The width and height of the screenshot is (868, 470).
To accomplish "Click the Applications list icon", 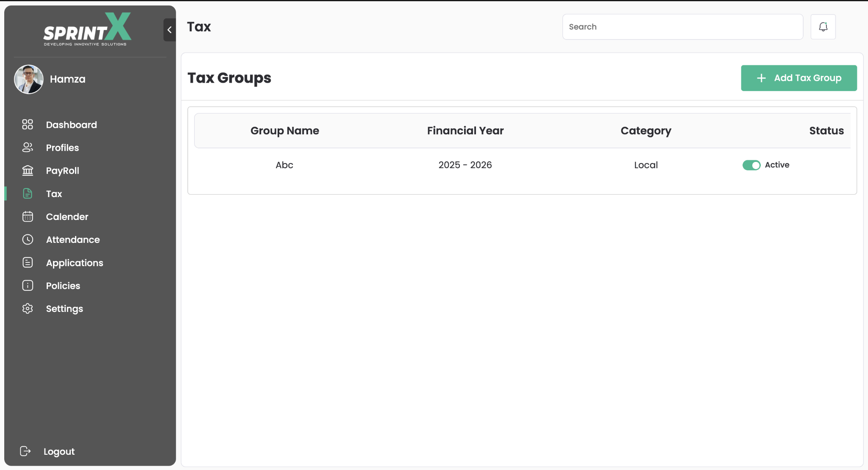I will click(x=28, y=263).
